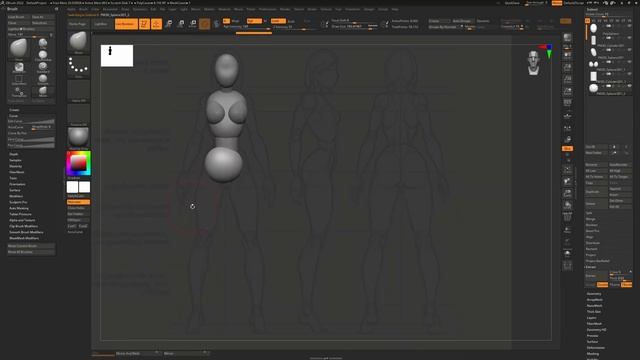Click the BPR render icon on right shelf
Viewport: 640px width, 360px height.
click(567, 39)
